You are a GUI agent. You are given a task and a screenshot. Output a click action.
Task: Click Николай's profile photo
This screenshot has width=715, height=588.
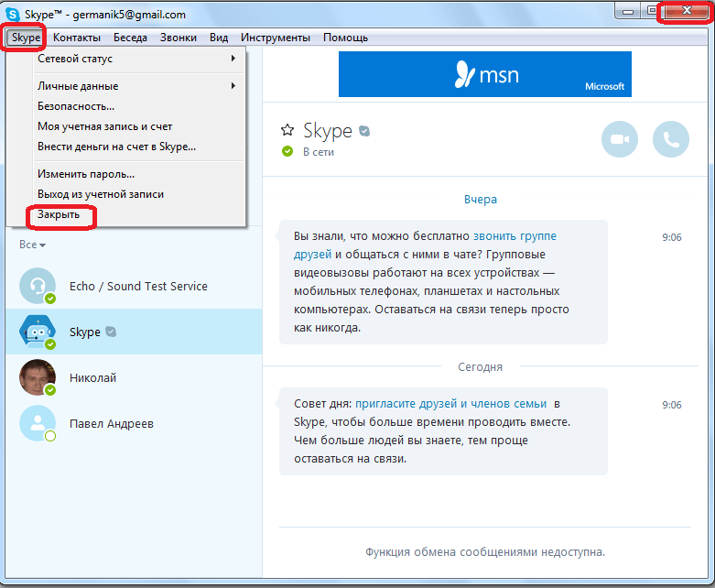click(x=38, y=377)
